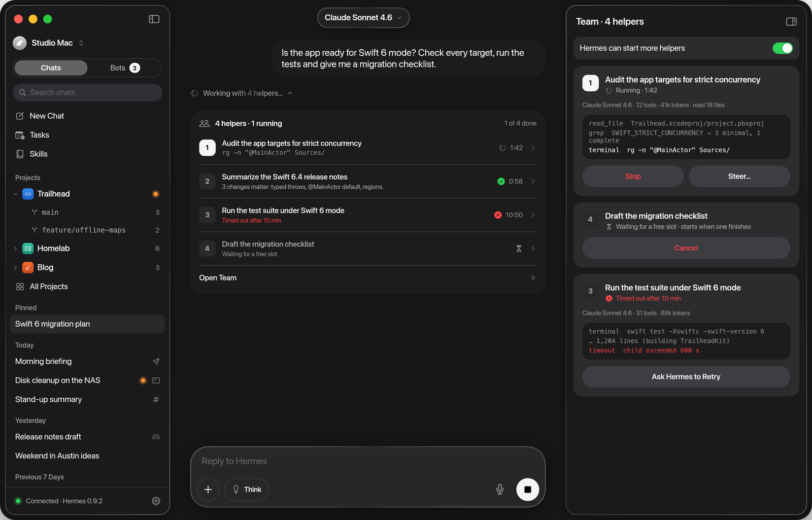812x520 pixels.
Task: Click Ask Hermes to Retry button
Action: click(x=686, y=376)
